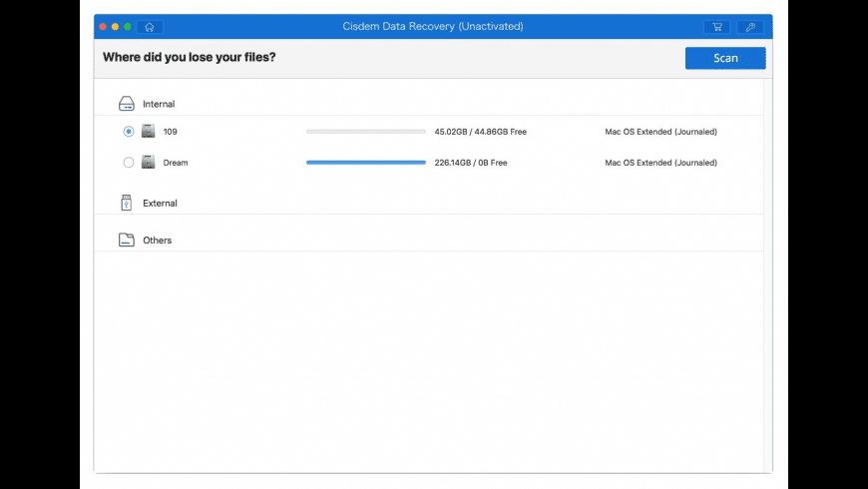Image resolution: width=868 pixels, height=489 pixels.
Task: Open the shopping cart purchase icon
Action: 717,27
